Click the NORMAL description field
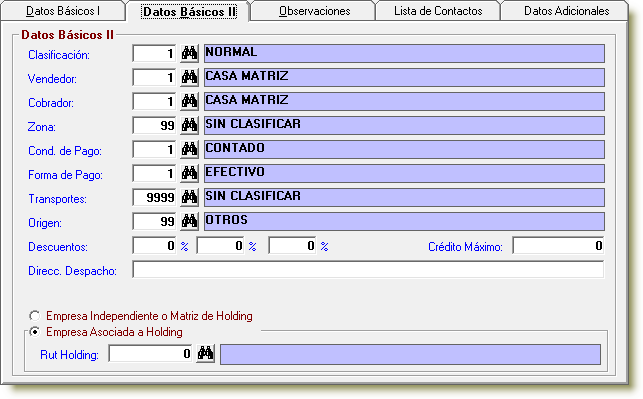Viewport: 643px width, 399px height. coord(404,53)
